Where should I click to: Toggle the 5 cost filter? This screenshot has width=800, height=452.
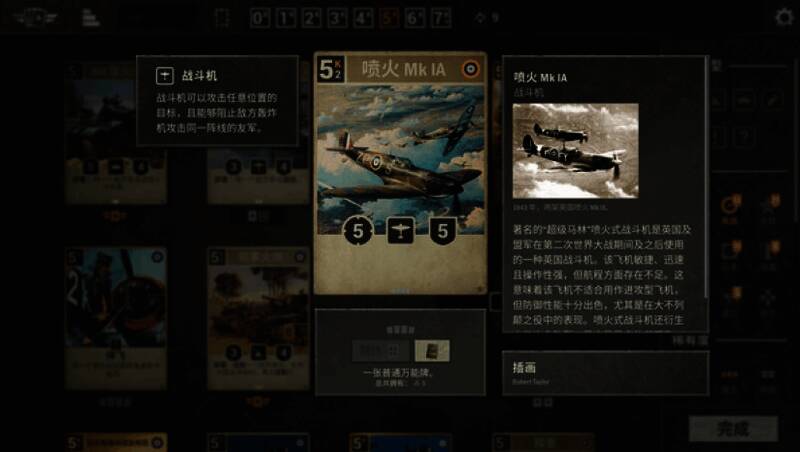pyautogui.click(x=389, y=19)
